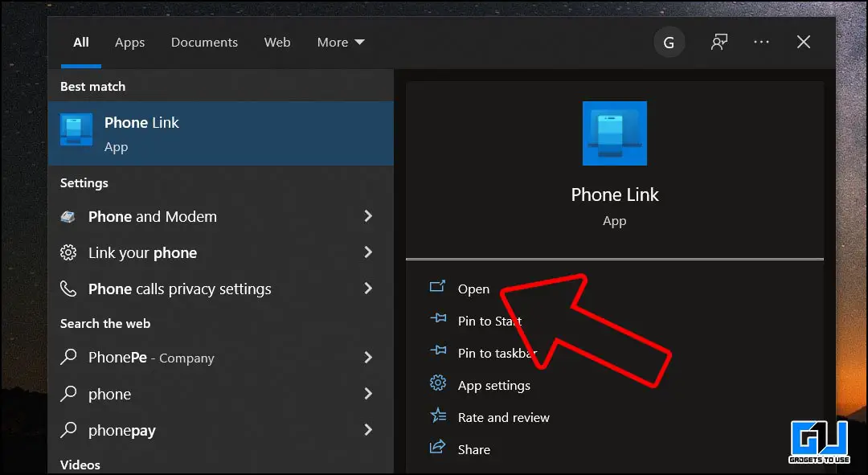Expand arrow for PhonePe result
Viewport: 868px width, 475px height.
pyautogui.click(x=368, y=357)
